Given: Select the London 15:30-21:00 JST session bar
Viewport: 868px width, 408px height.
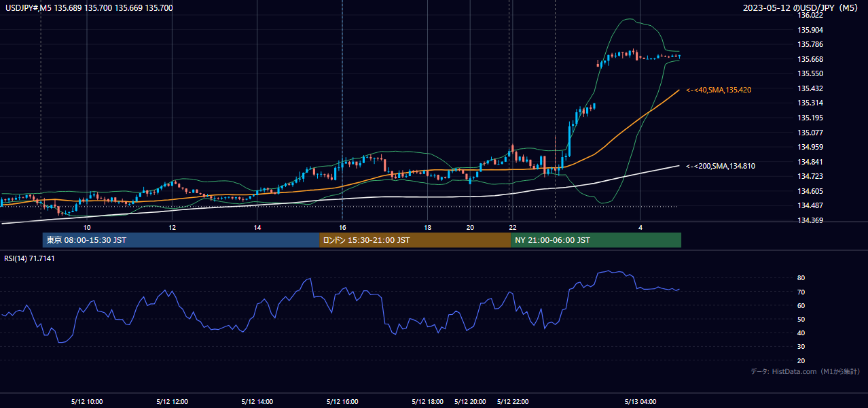Looking at the screenshot, I should (415, 240).
